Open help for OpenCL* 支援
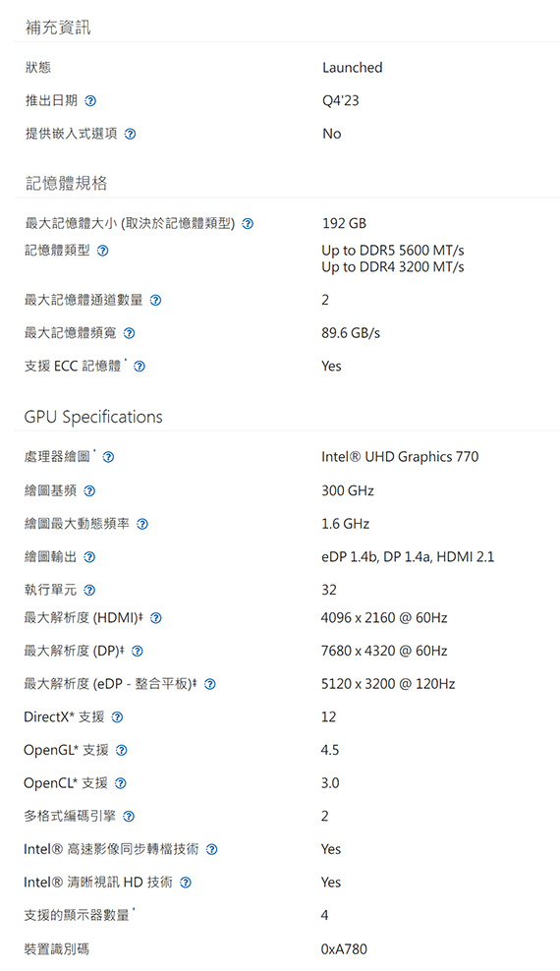Viewport: 560px width, 971px height. tap(121, 783)
